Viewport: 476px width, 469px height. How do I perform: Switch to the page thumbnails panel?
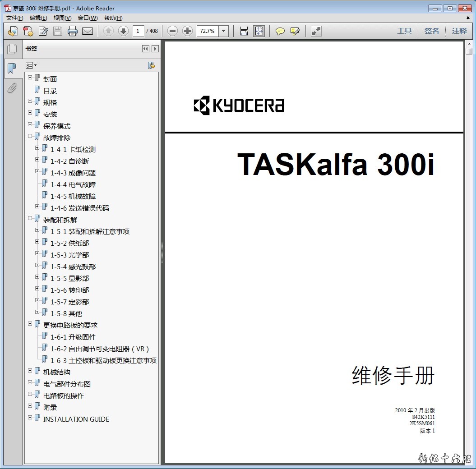click(x=12, y=49)
